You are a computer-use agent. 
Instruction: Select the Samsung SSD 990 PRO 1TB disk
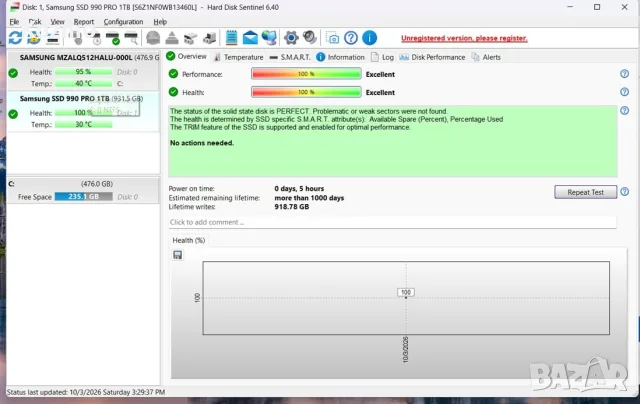(83, 111)
